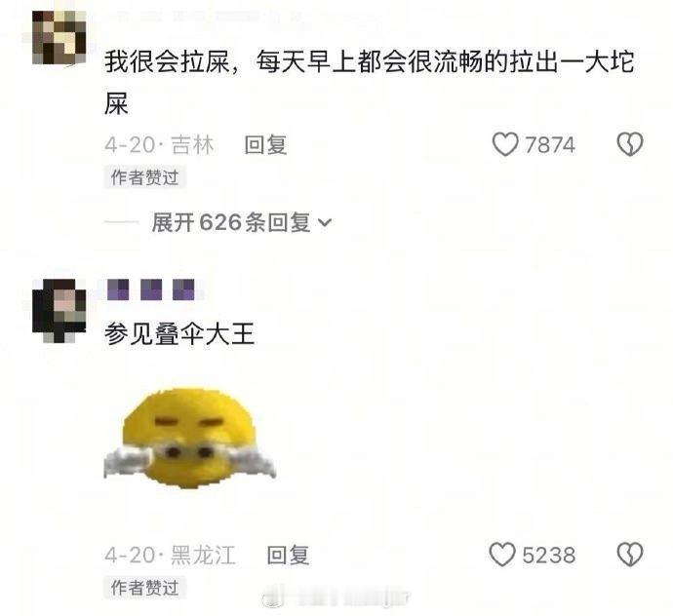Select the 参见叠伞大王 comment text

pos(179,333)
